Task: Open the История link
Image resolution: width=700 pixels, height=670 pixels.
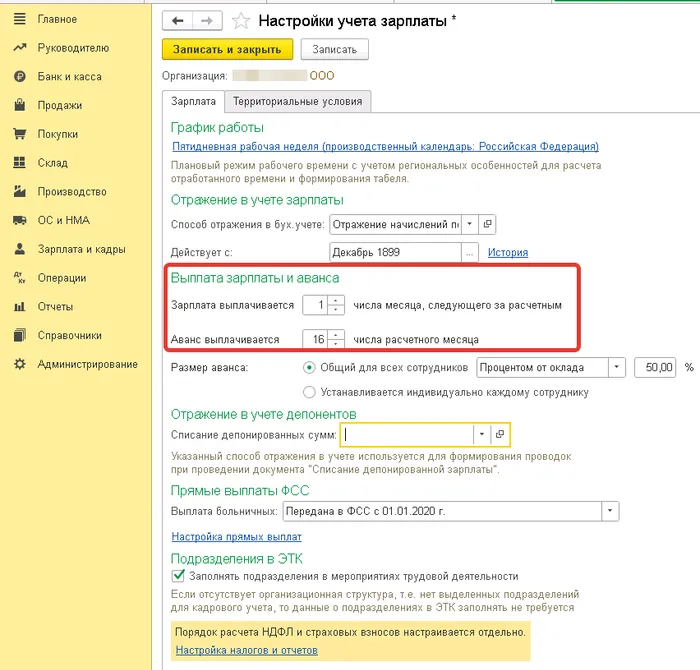Action: [508, 253]
